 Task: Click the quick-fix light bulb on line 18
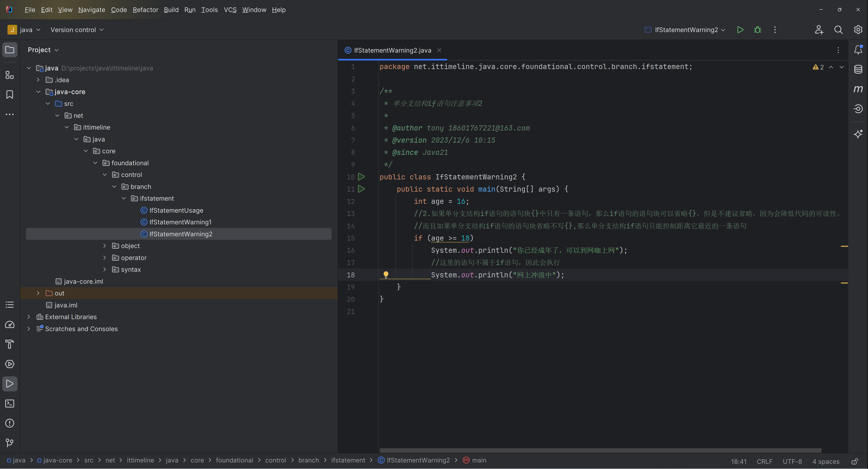click(386, 274)
